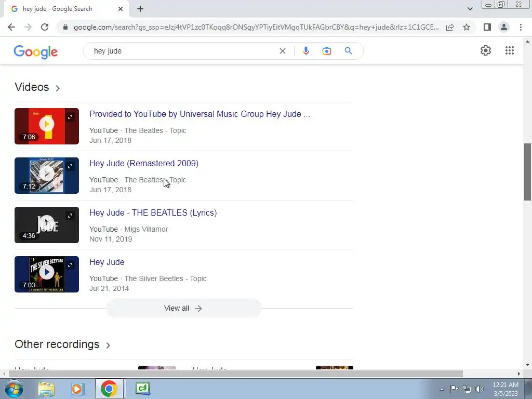The image size is (532, 399).
Task: Click inside the hey jude search field
Action: click(x=183, y=51)
